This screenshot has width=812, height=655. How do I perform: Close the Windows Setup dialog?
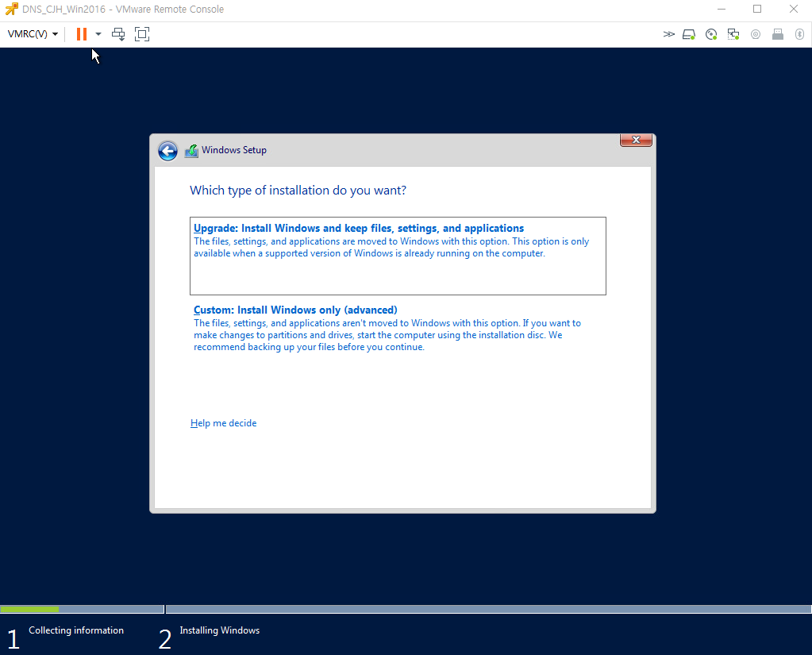[x=636, y=140]
